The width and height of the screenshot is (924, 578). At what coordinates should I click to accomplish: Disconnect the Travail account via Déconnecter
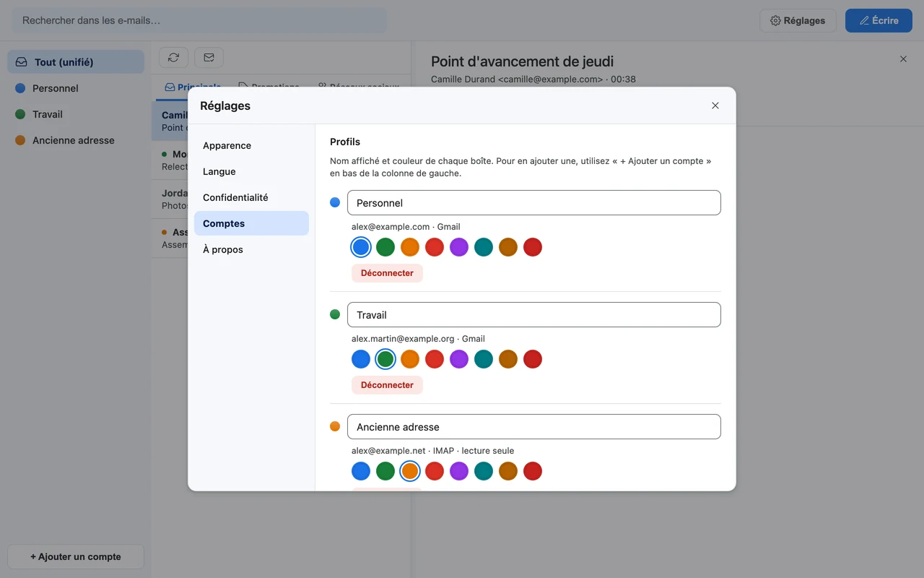click(387, 385)
